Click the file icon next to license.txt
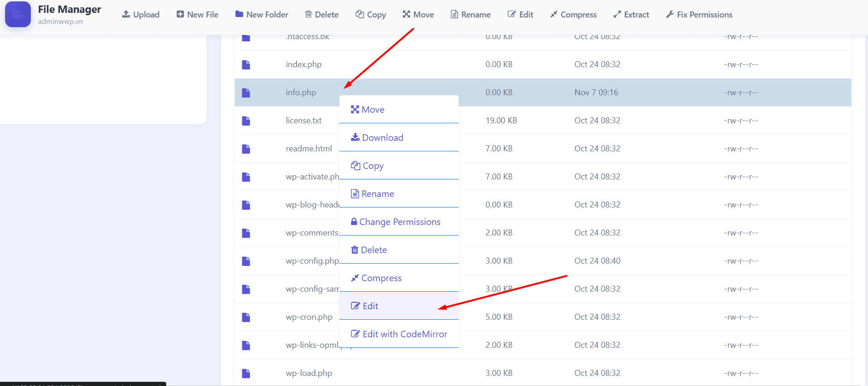The height and width of the screenshot is (386, 868). point(246,121)
